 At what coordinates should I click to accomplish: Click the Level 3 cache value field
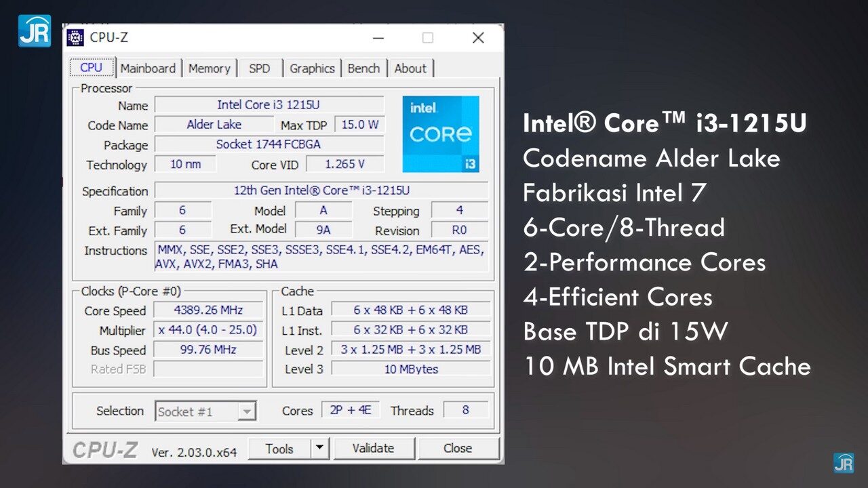(x=411, y=369)
